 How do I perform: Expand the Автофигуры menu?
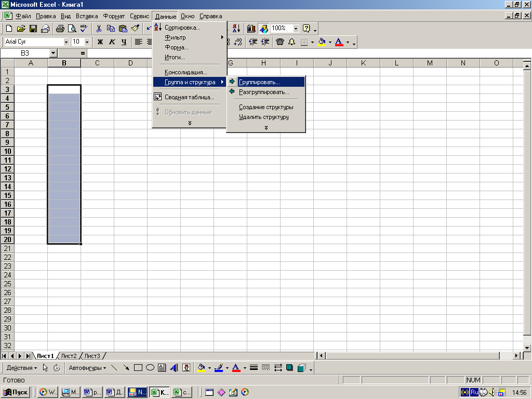point(87,368)
